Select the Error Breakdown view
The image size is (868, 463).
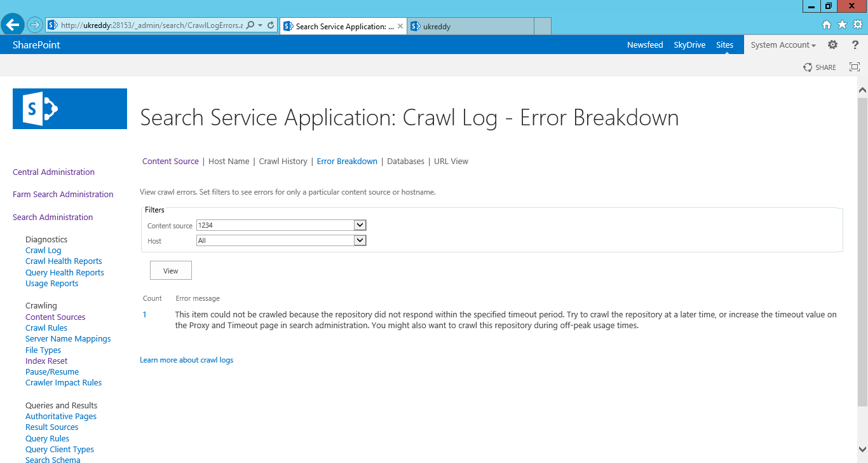[x=347, y=161]
